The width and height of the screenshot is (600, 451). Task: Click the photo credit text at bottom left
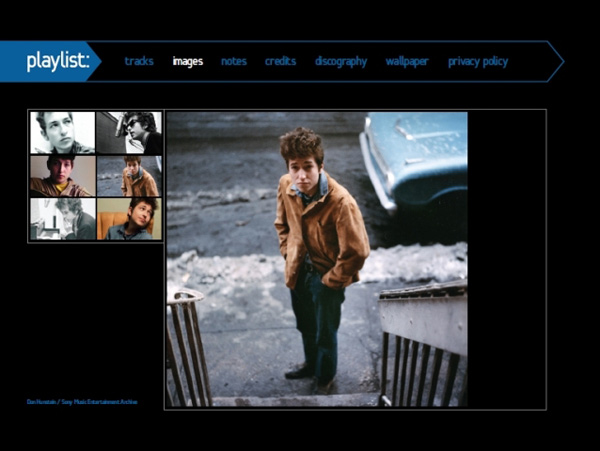[82, 402]
